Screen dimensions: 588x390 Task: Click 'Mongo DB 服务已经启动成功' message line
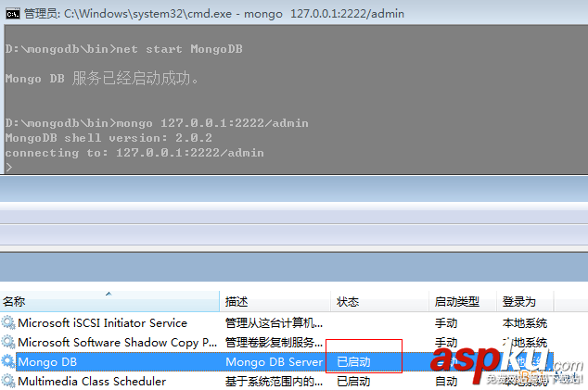[102, 79]
